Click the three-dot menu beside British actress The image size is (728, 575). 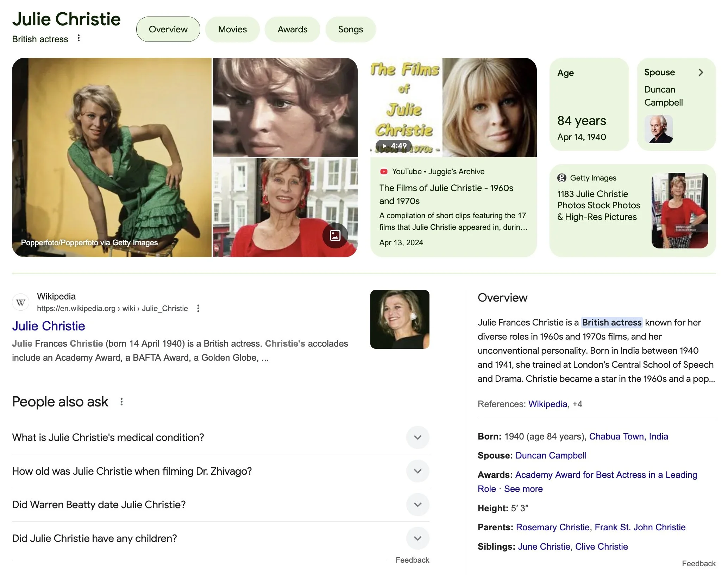click(x=79, y=38)
